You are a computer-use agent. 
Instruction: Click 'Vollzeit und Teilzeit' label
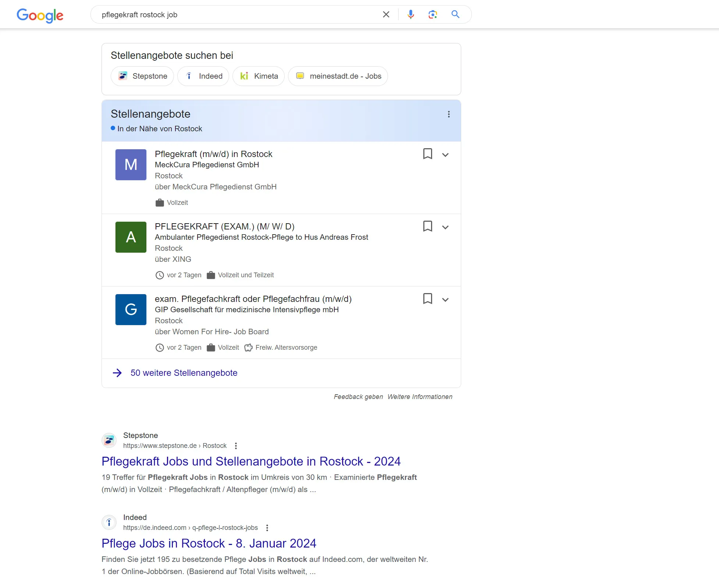[x=246, y=275]
